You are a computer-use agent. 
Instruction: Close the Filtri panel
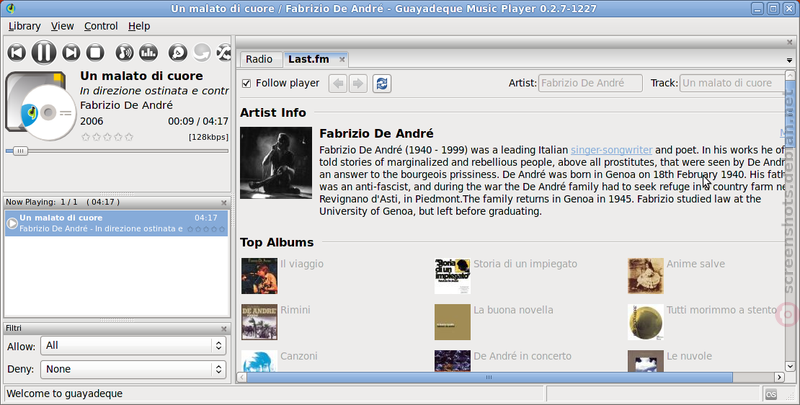(223, 329)
